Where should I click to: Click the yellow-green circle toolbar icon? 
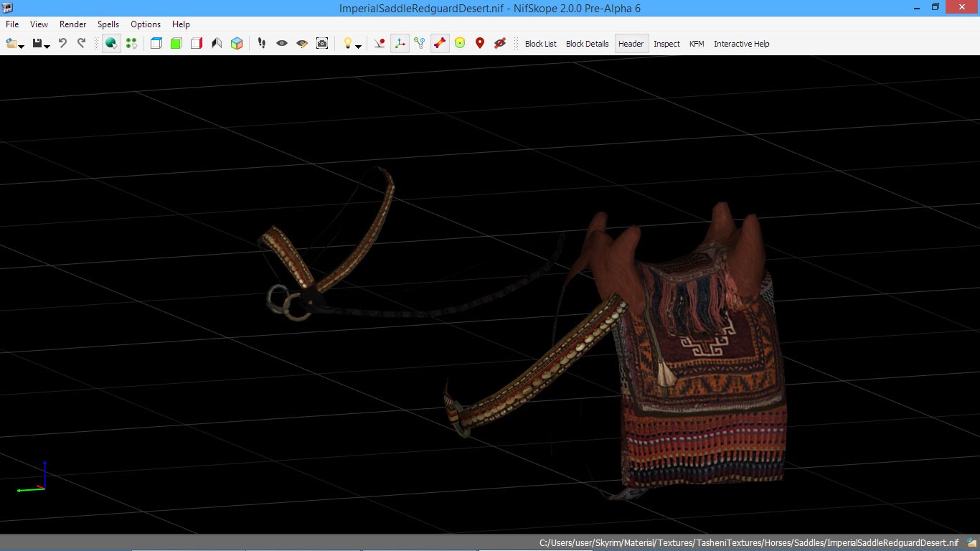(460, 44)
